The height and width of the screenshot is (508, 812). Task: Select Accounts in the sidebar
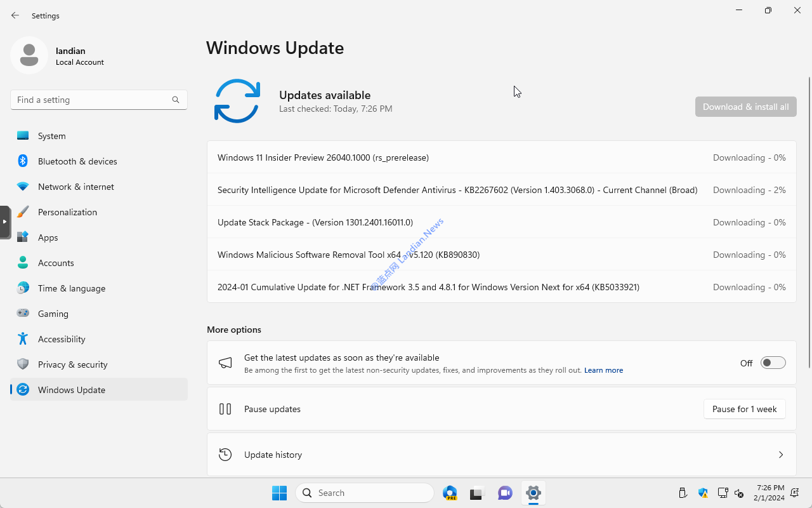[99, 263]
